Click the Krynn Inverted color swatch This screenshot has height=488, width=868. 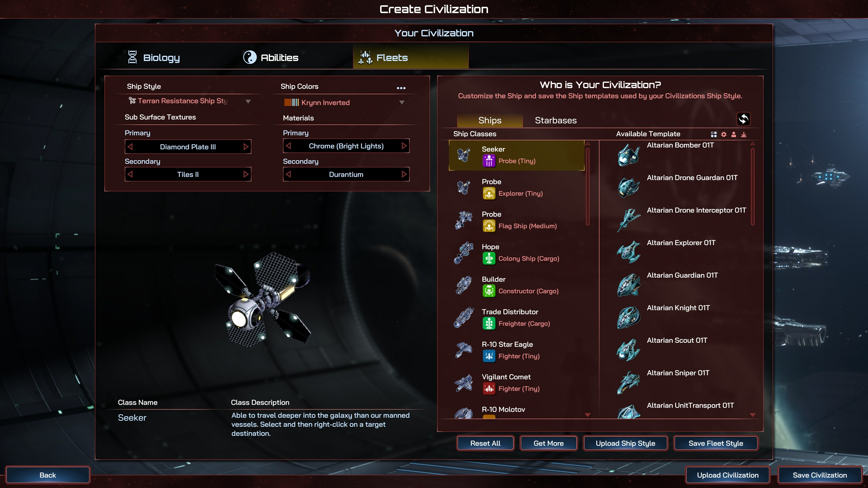(x=291, y=102)
